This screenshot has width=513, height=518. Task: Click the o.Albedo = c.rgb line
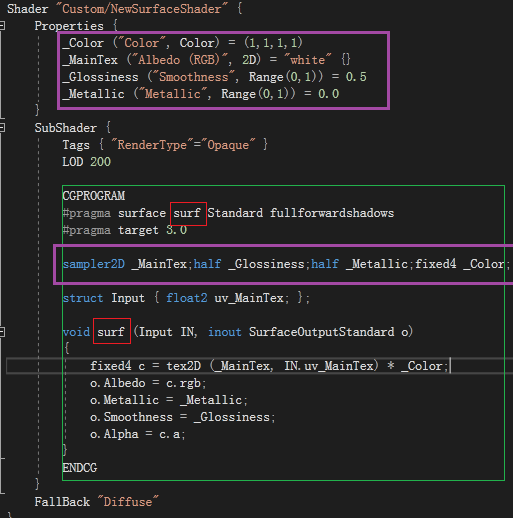click(x=148, y=383)
